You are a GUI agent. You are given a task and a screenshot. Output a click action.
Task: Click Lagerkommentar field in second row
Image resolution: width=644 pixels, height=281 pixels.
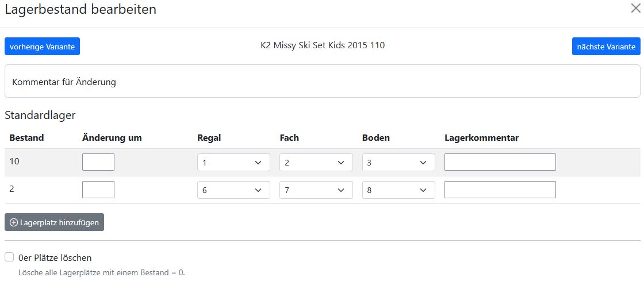click(x=500, y=190)
